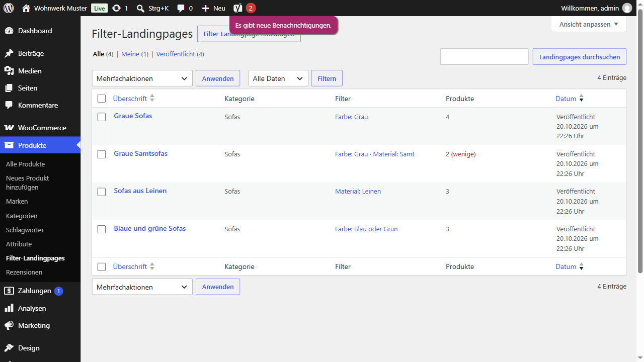Open Neues Produkt hinzufügen in the sidebar
This screenshot has width=644, height=362.
[28, 183]
